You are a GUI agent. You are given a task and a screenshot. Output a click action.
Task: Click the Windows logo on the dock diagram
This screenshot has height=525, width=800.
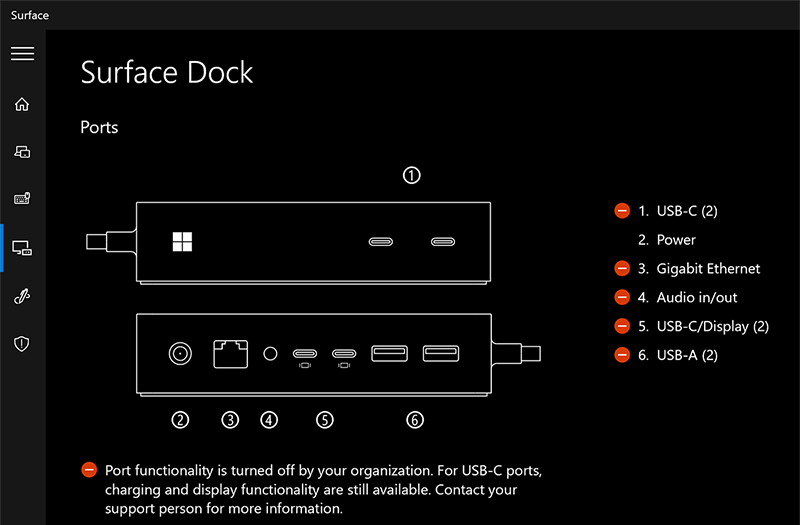[x=182, y=242]
